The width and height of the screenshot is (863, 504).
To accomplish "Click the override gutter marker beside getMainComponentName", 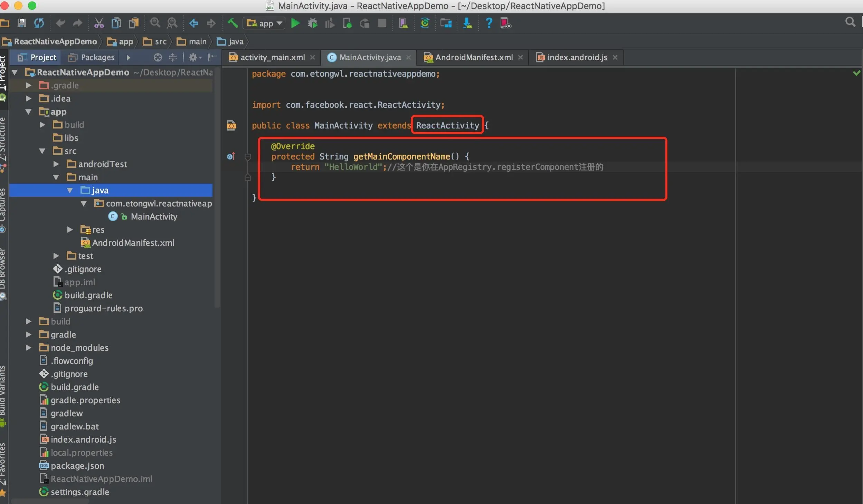I will pyautogui.click(x=231, y=157).
